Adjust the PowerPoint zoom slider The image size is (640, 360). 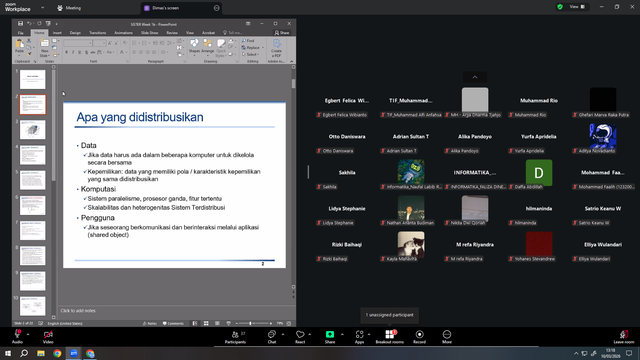251,323
